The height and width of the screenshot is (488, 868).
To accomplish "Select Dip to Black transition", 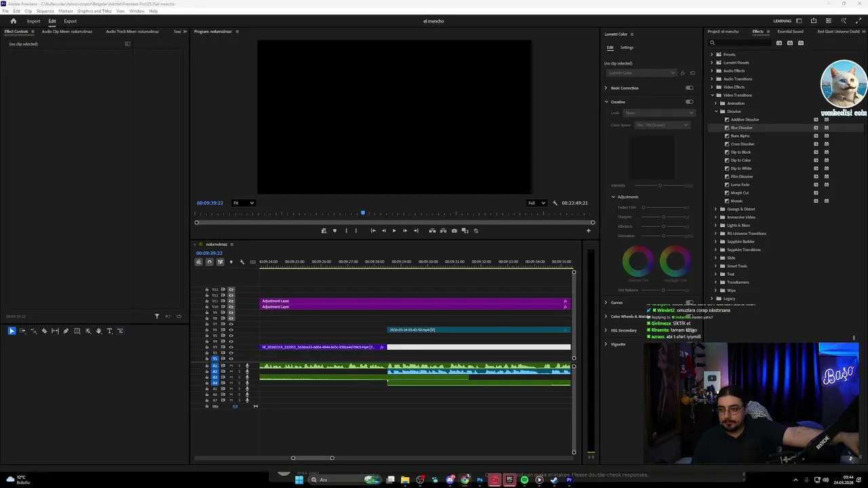I will point(741,152).
